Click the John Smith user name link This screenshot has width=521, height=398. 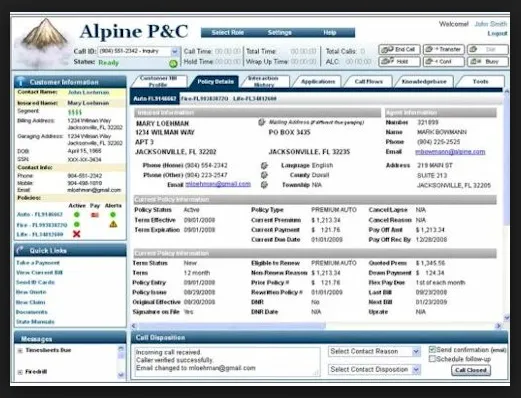491,24
